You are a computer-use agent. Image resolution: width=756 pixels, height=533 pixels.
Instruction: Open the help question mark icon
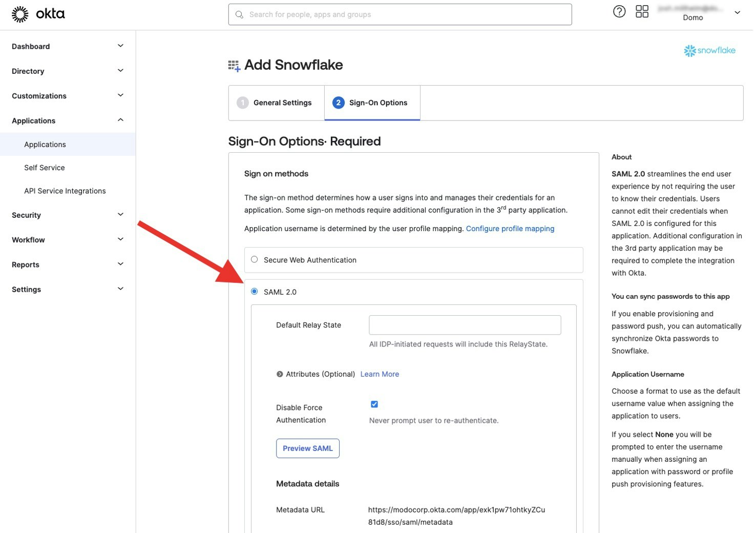coord(619,11)
